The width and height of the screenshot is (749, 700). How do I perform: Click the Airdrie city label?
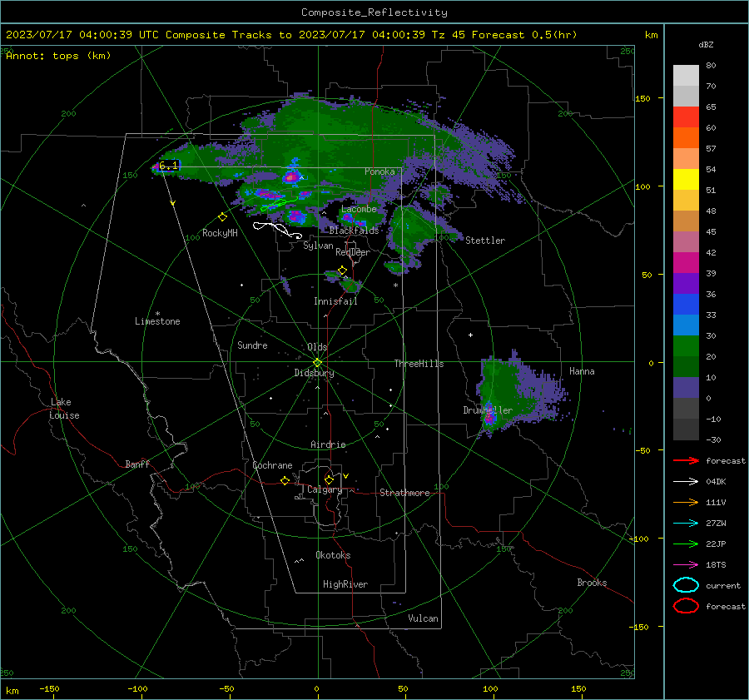328,444
